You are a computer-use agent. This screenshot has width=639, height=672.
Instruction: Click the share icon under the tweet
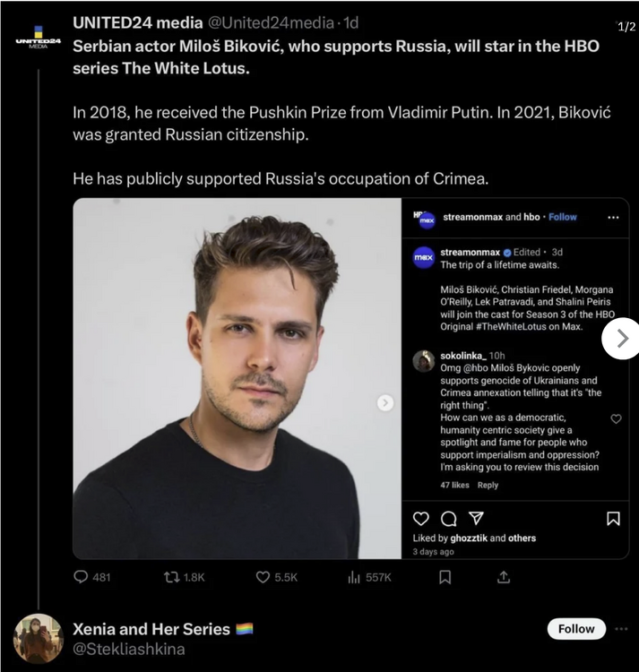click(x=504, y=577)
